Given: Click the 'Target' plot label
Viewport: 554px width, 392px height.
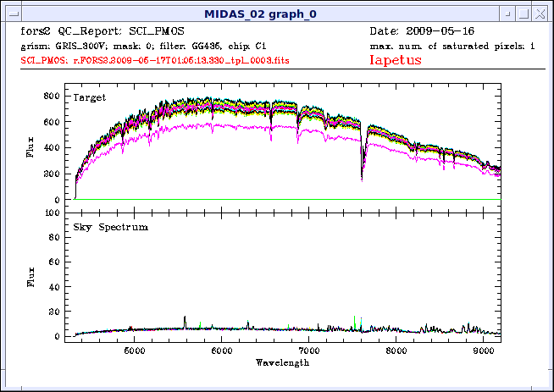Looking at the screenshot, I should click(90, 98).
